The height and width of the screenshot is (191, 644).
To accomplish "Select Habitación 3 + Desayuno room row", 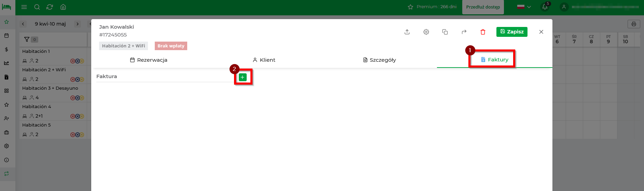I will (53, 93).
